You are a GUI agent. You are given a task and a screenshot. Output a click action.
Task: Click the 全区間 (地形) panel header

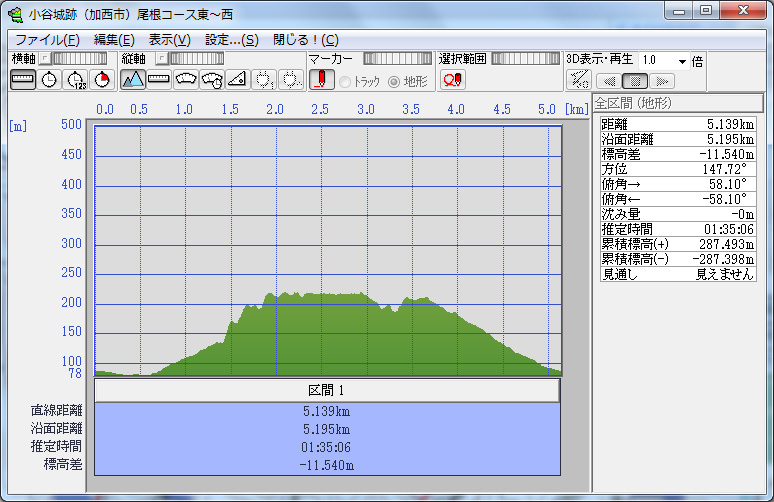pos(678,103)
